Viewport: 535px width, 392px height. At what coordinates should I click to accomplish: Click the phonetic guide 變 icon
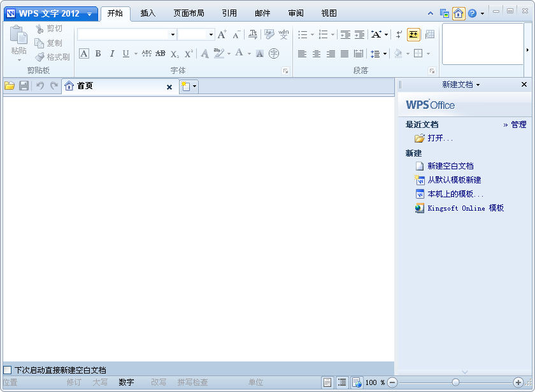coord(283,34)
